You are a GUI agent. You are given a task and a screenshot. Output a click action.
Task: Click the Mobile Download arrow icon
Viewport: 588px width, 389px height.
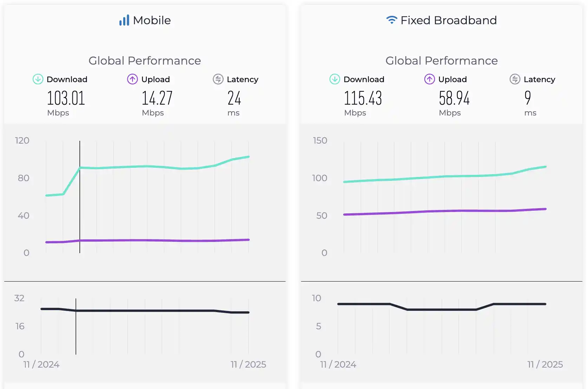point(38,79)
